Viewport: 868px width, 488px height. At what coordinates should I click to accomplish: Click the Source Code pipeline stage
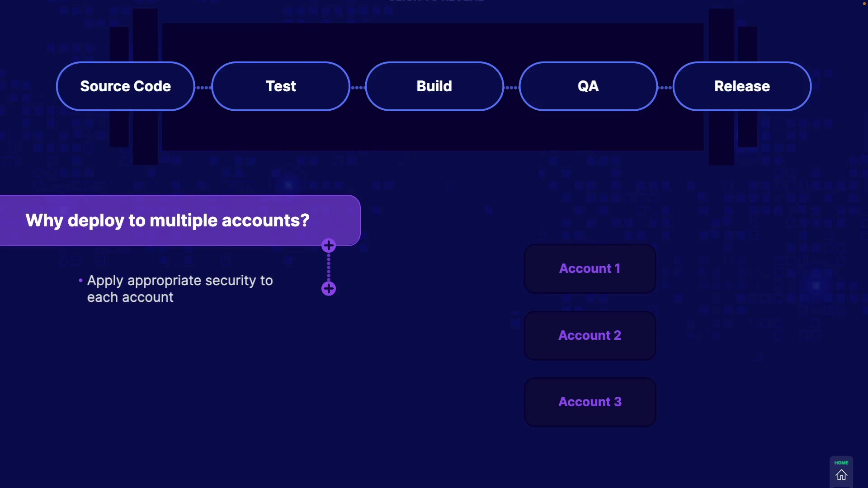pos(126,86)
